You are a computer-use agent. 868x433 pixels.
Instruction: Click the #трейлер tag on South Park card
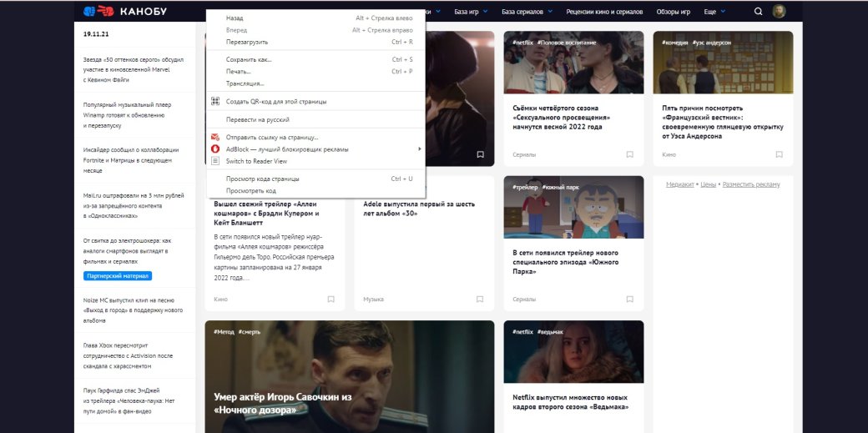coord(525,187)
